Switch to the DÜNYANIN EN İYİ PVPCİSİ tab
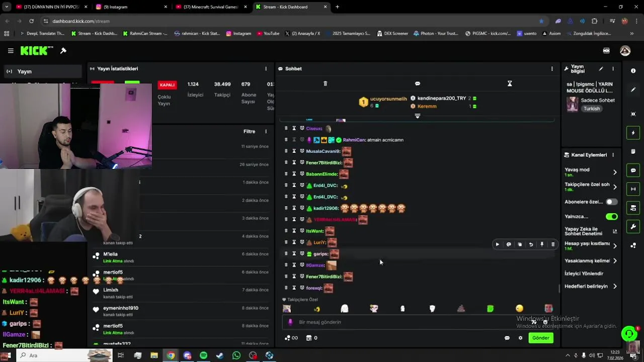The width and height of the screenshot is (644, 362). click(x=50, y=7)
